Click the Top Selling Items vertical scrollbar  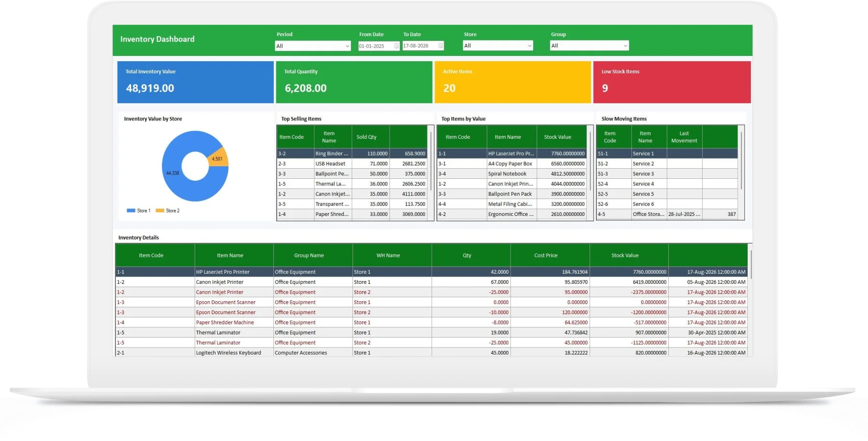(431, 161)
